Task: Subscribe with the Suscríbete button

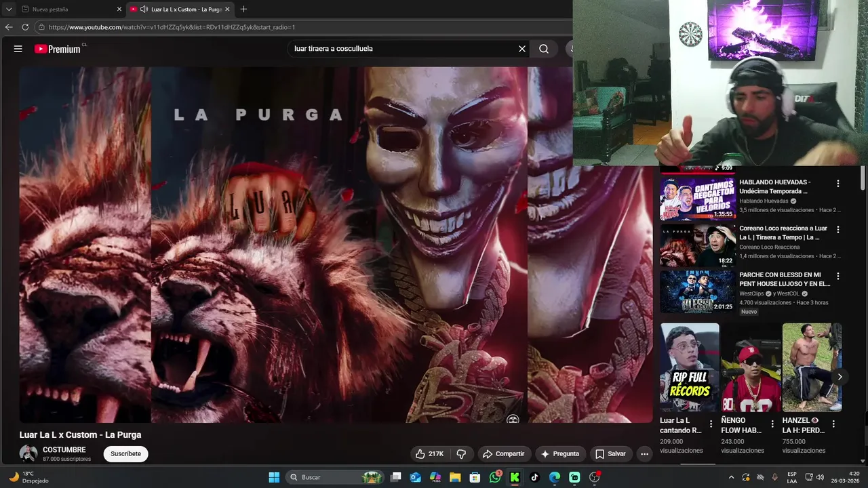Action: pyautogui.click(x=126, y=453)
